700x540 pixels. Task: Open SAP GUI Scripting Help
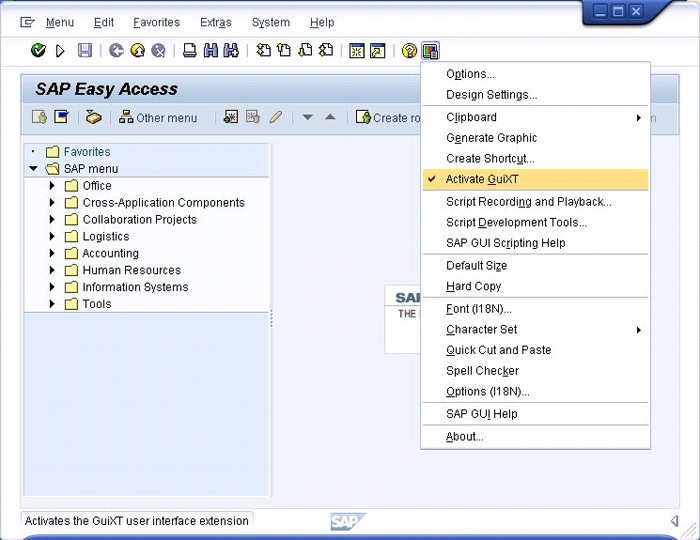[535, 243]
